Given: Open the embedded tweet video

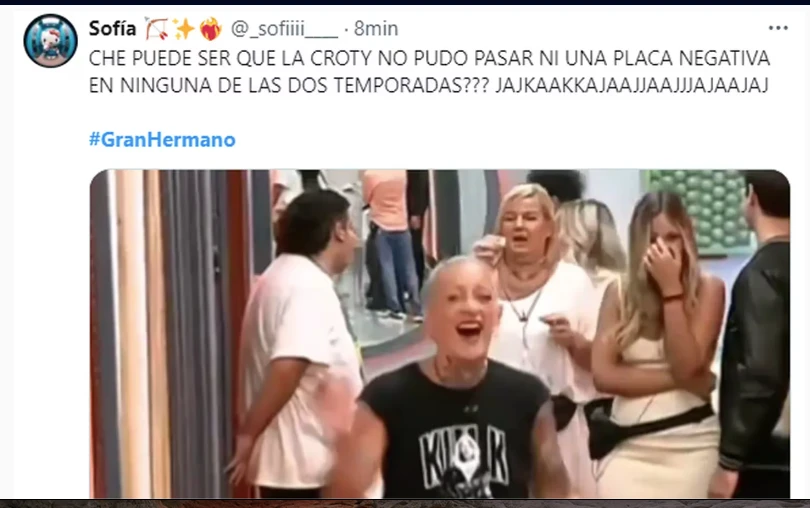Looking at the screenshot, I should 440,334.
